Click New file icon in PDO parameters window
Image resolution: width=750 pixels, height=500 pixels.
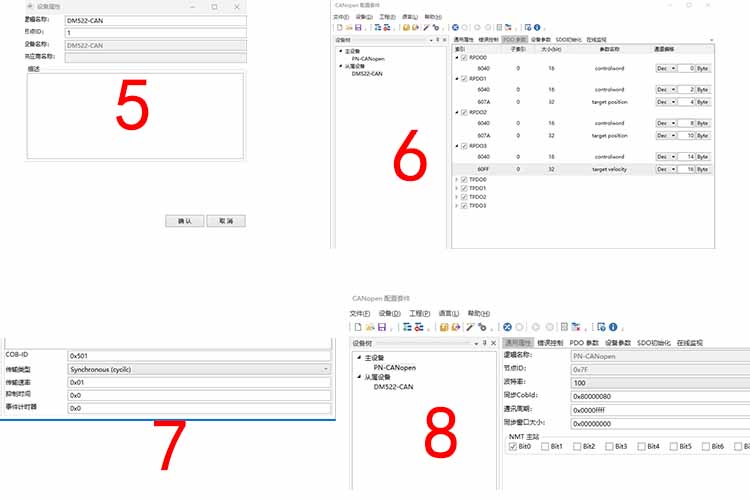(x=340, y=28)
